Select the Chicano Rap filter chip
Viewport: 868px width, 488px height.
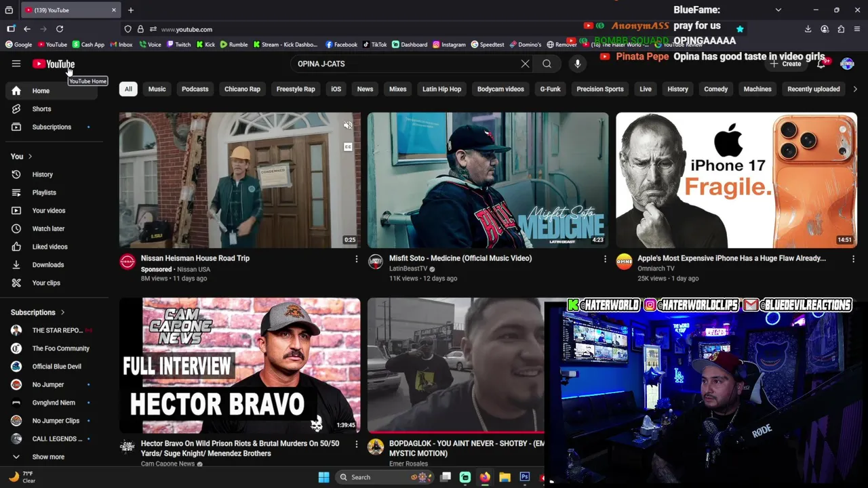click(242, 89)
